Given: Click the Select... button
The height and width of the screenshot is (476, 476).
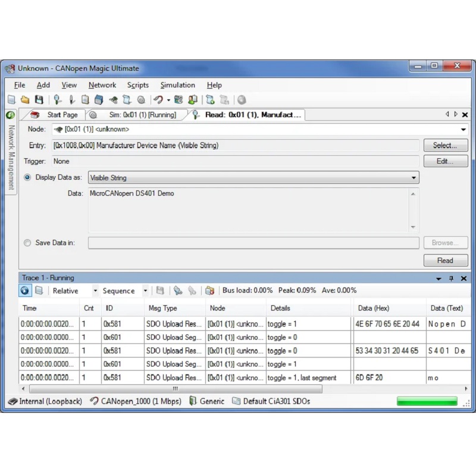Looking at the screenshot, I should (x=445, y=145).
